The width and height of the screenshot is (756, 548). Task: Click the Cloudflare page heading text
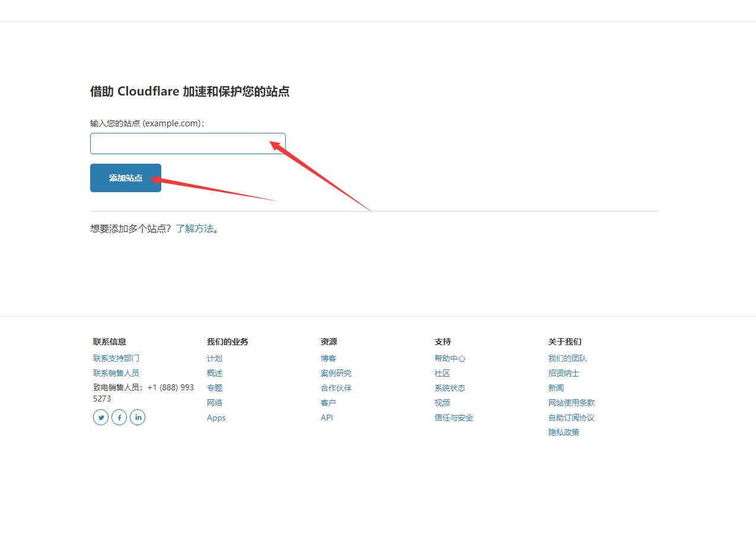pos(190,91)
